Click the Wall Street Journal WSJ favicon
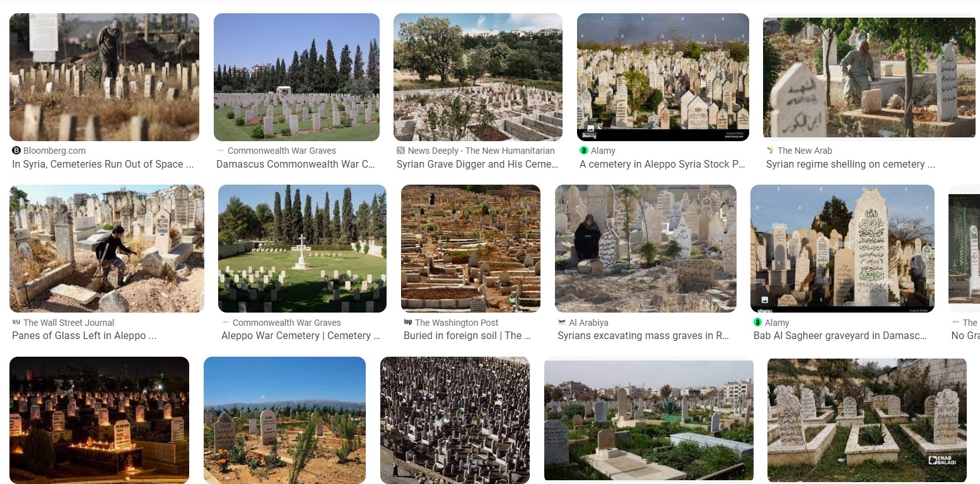 tap(16, 322)
